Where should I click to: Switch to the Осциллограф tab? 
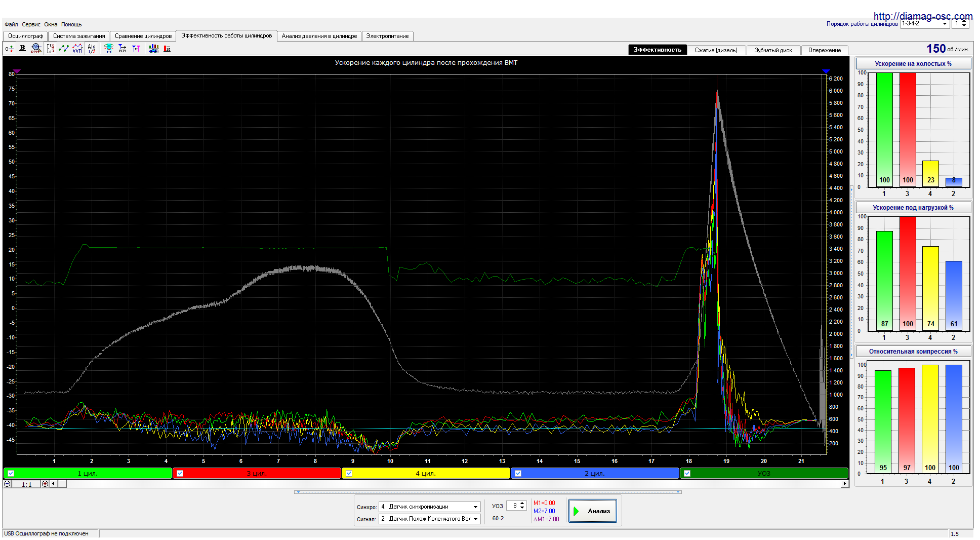coord(25,36)
